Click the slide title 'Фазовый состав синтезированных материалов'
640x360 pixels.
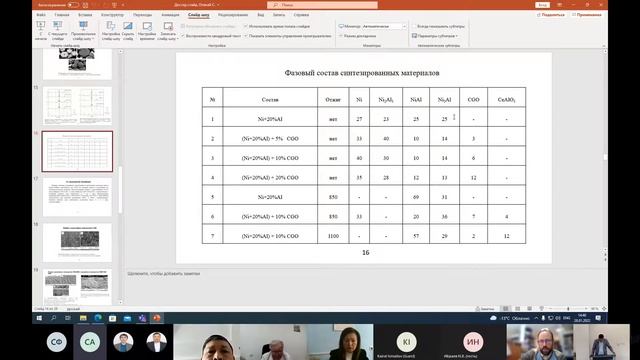[362, 73]
